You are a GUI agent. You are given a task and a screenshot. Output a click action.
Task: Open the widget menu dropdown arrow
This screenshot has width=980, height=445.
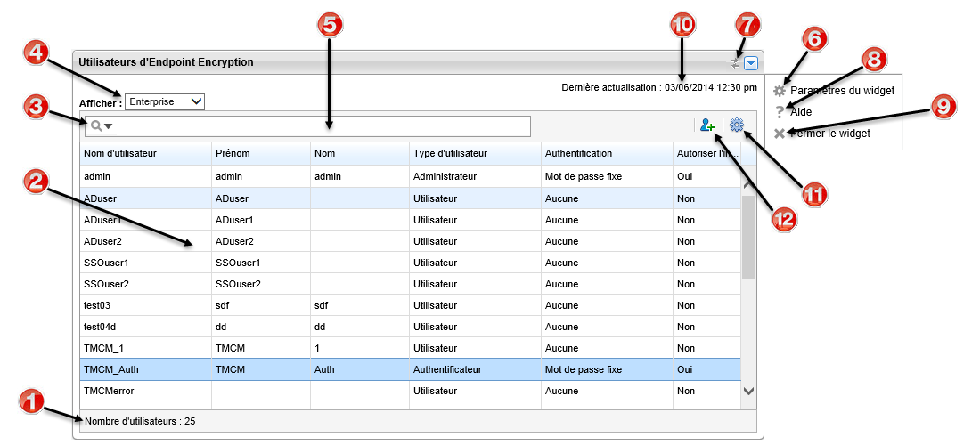(751, 63)
